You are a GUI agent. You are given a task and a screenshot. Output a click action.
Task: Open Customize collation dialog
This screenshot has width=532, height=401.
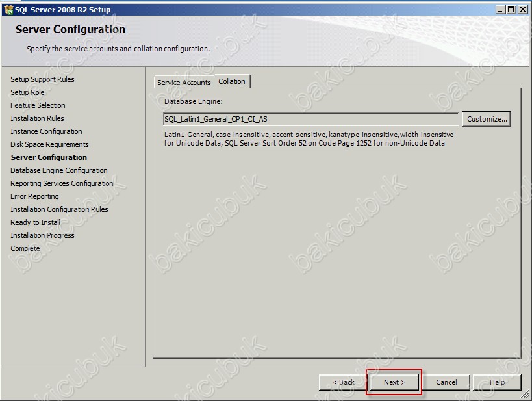(487, 119)
